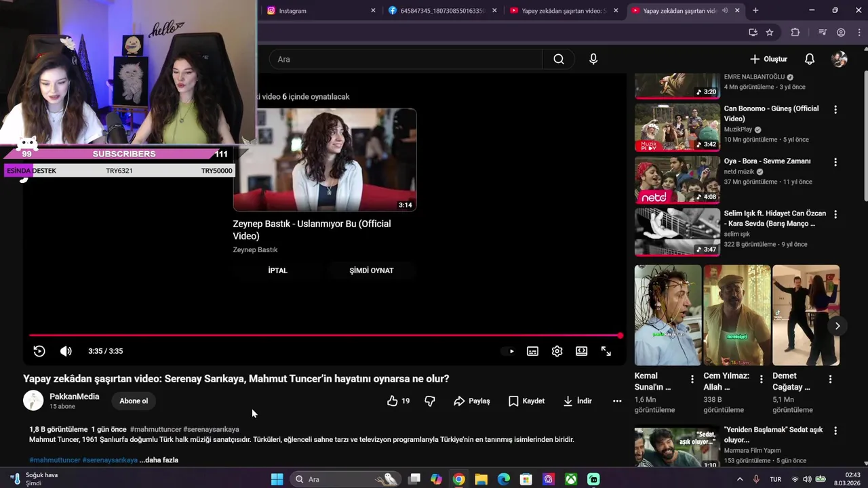
Task: Play next video now with ŞİMDİ OYNAT
Action: click(372, 270)
